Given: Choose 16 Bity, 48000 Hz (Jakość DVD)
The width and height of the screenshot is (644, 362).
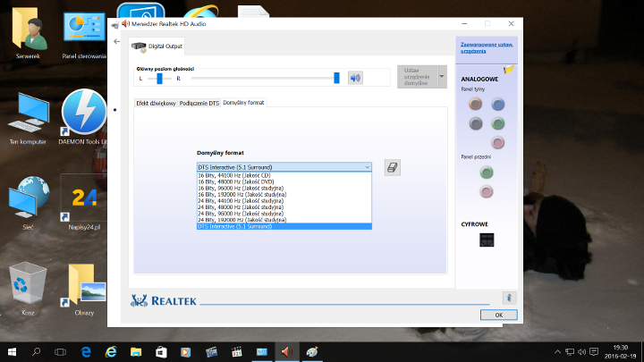Looking at the screenshot, I should coord(284,181).
